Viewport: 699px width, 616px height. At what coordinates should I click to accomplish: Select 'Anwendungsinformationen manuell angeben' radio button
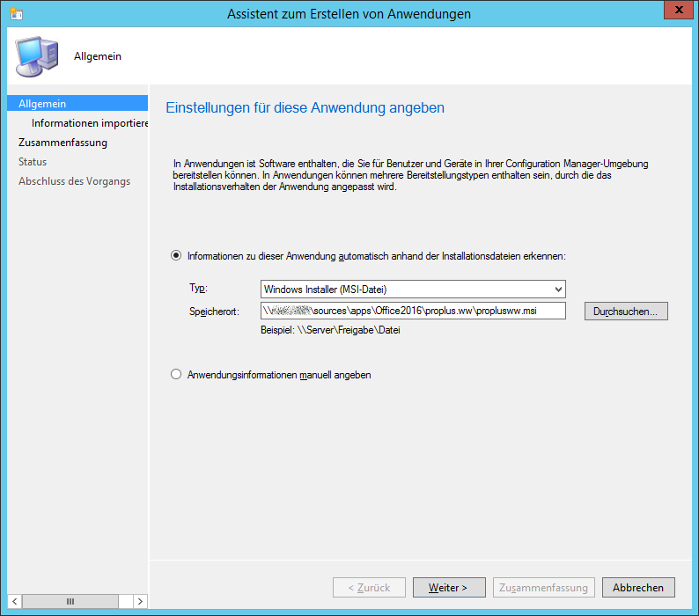tap(175, 375)
